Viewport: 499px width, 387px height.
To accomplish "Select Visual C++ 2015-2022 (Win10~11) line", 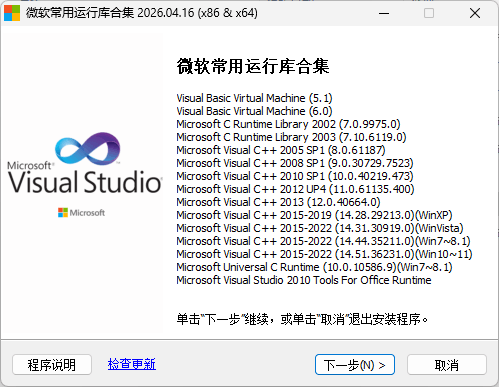I will [x=324, y=254].
